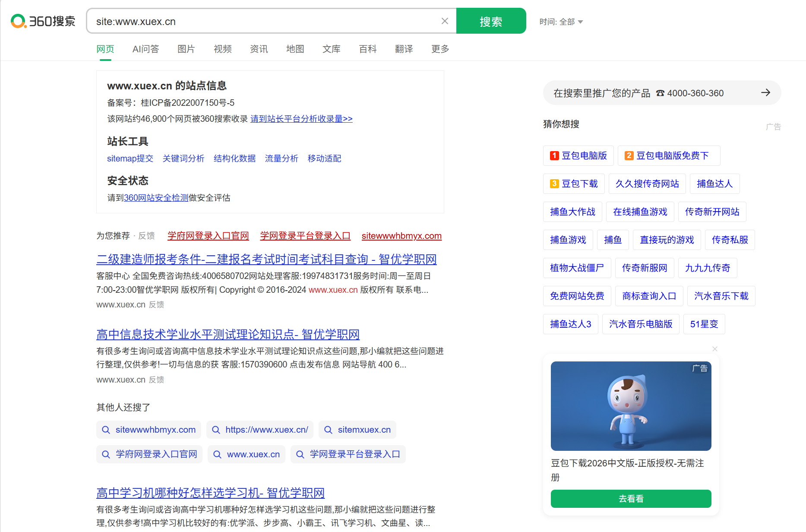Viewport: 806px width, 532px height.
Task: Open recommended link sitewwwhbmyx.com
Action: (401, 236)
